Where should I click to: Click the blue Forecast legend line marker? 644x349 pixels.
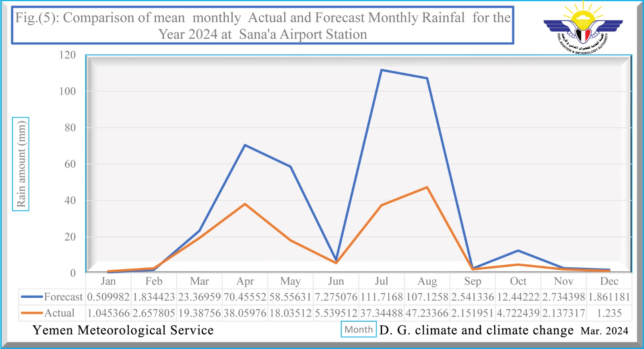[31, 297]
